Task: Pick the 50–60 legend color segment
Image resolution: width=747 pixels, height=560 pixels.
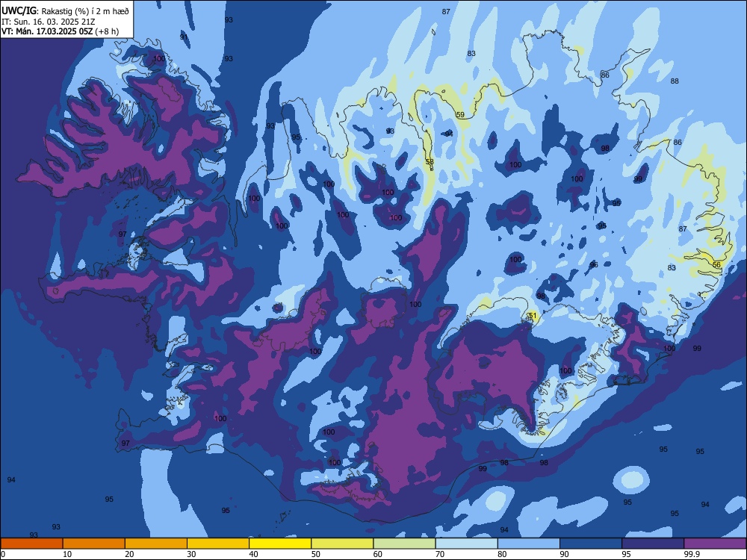Action: coord(343,544)
